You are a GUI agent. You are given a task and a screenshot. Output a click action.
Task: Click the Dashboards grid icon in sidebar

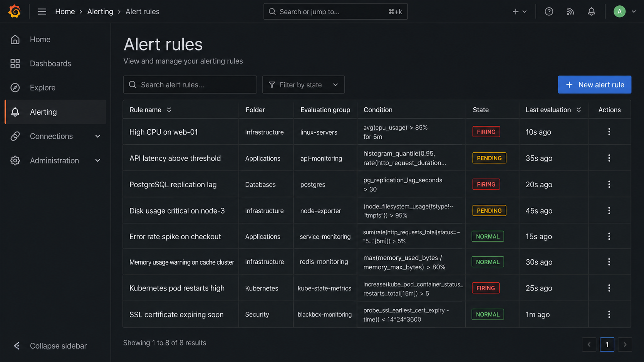(x=15, y=63)
